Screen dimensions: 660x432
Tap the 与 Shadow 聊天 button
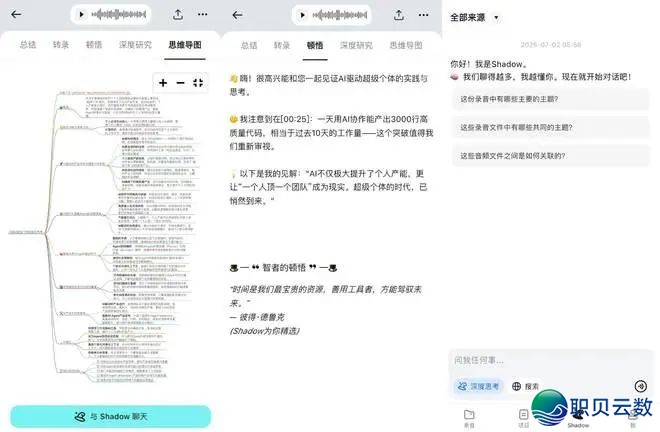pyautogui.click(x=110, y=416)
